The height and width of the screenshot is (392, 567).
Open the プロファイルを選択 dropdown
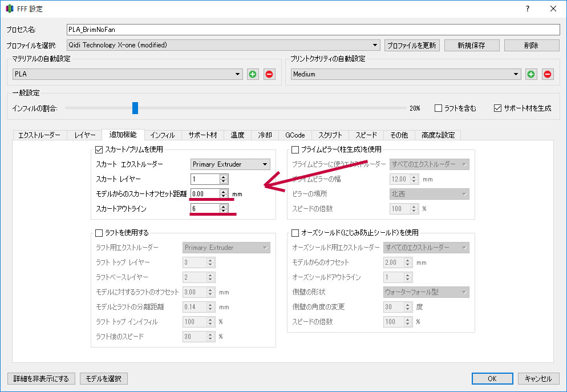223,45
